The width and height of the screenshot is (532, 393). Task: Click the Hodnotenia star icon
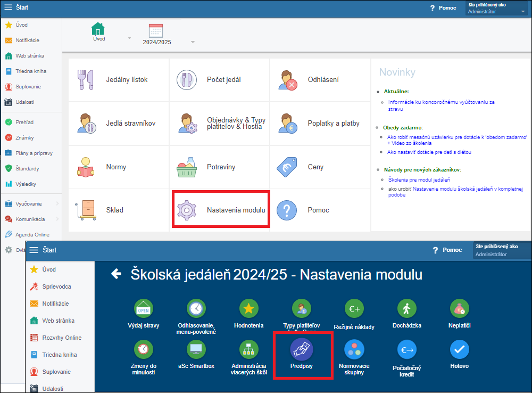248,308
